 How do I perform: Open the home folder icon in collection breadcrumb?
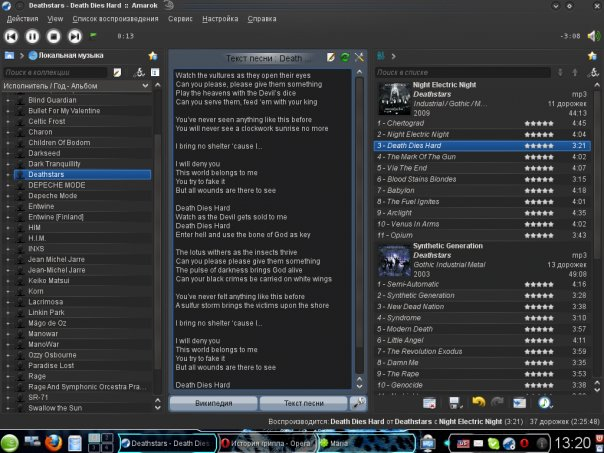tap(9, 55)
